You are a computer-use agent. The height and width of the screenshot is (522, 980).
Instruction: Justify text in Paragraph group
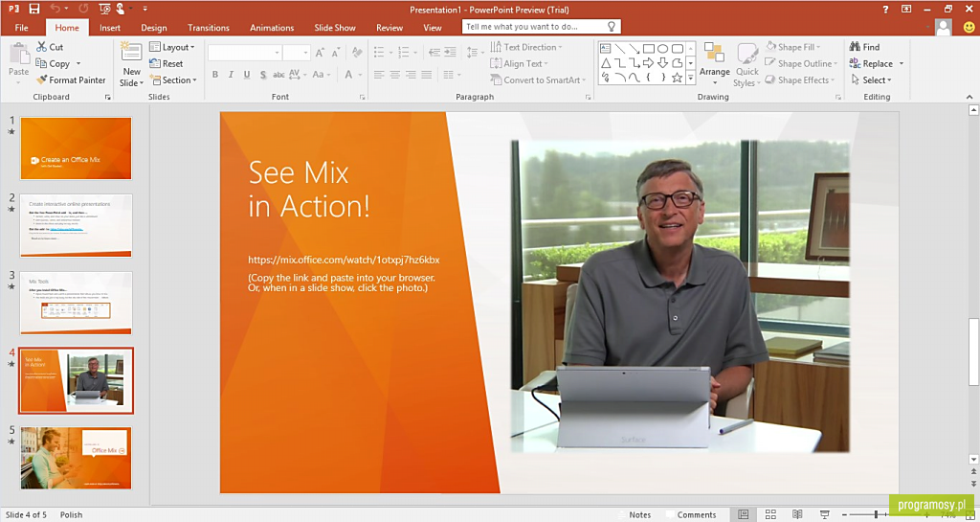427,75
